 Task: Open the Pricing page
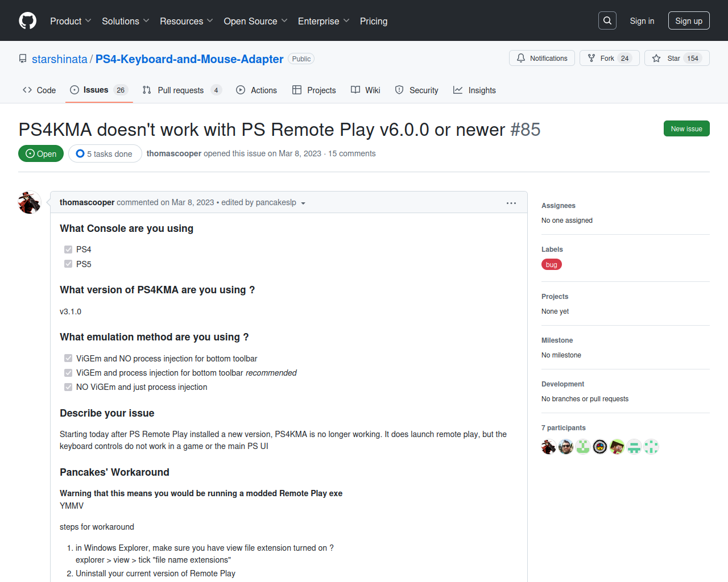coord(374,21)
